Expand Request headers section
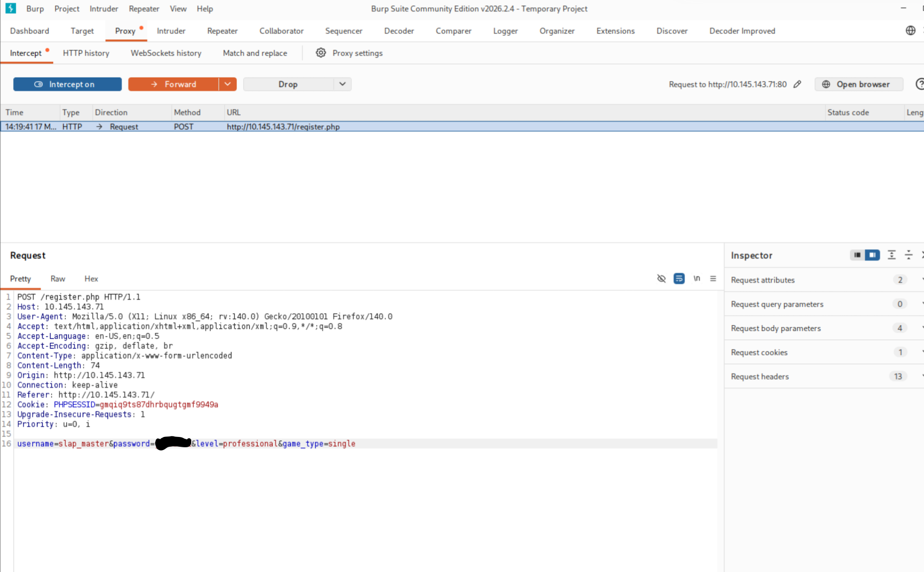This screenshot has height=572, width=924. [x=824, y=377]
